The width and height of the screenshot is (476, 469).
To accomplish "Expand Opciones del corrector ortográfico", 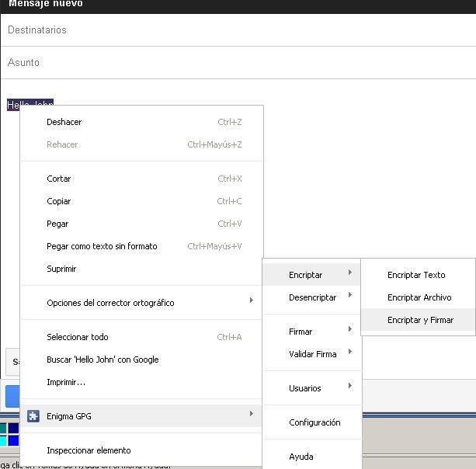I will (x=110, y=303).
